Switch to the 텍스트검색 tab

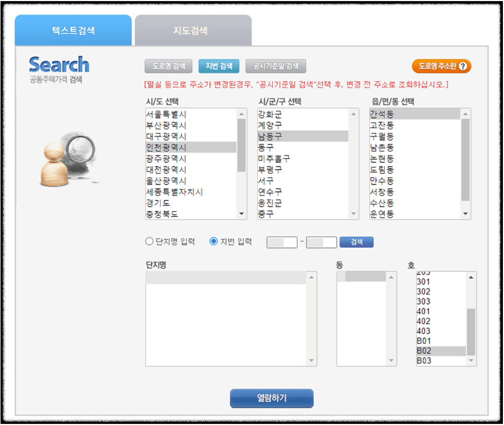(73, 30)
